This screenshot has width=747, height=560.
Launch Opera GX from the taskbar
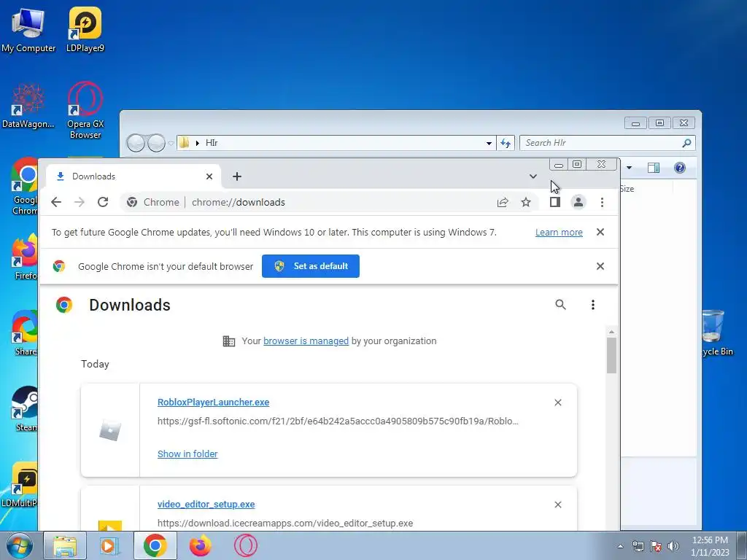click(x=246, y=545)
